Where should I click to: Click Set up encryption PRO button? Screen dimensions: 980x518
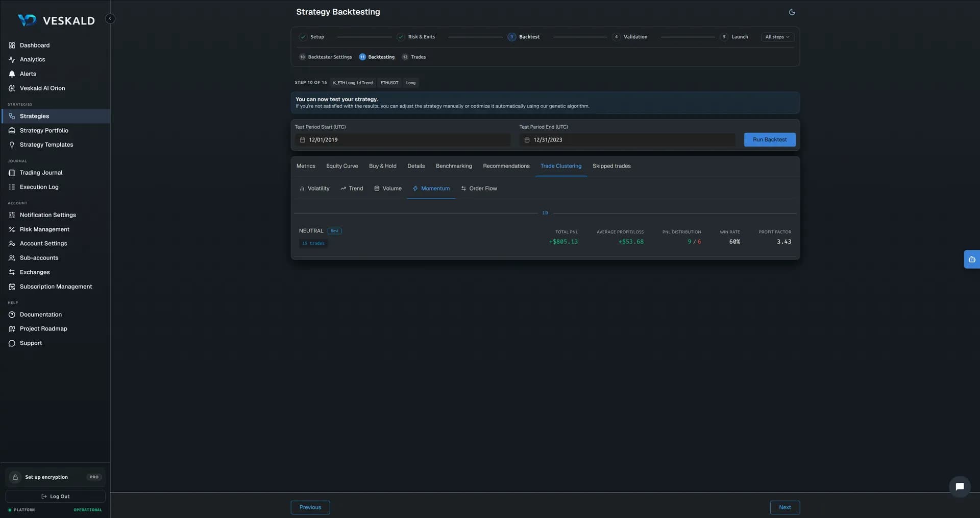coord(55,477)
